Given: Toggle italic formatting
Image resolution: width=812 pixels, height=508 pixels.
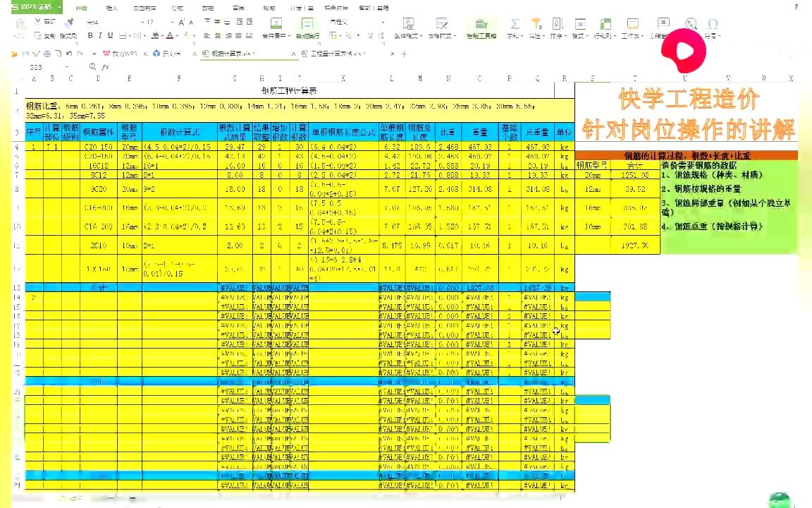Looking at the screenshot, I should coord(100,35).
